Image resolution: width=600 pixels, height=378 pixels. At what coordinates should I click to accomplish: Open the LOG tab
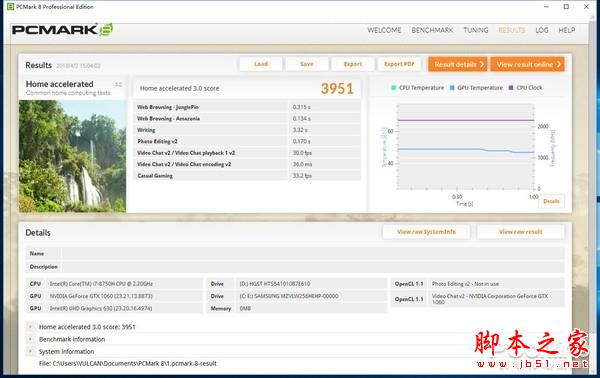point(542,30)
